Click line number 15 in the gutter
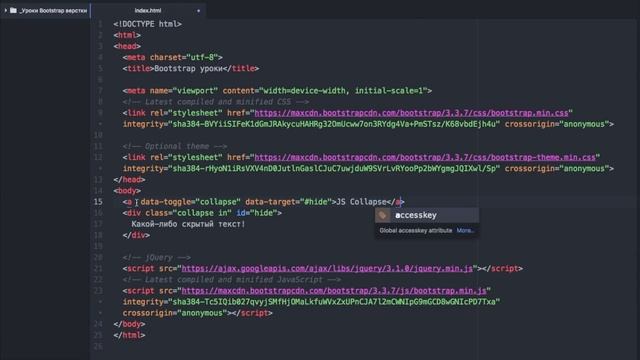 98,202
